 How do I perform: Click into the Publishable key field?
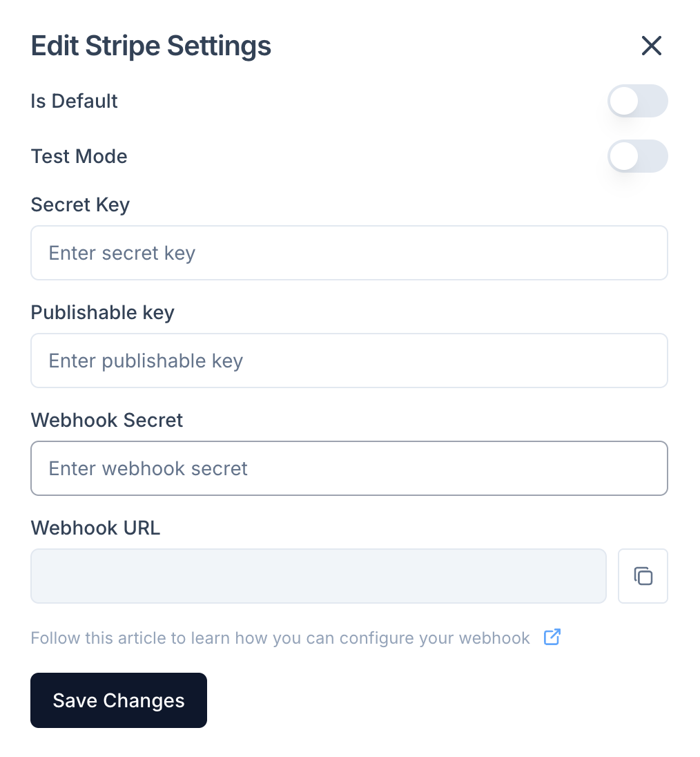349,361
